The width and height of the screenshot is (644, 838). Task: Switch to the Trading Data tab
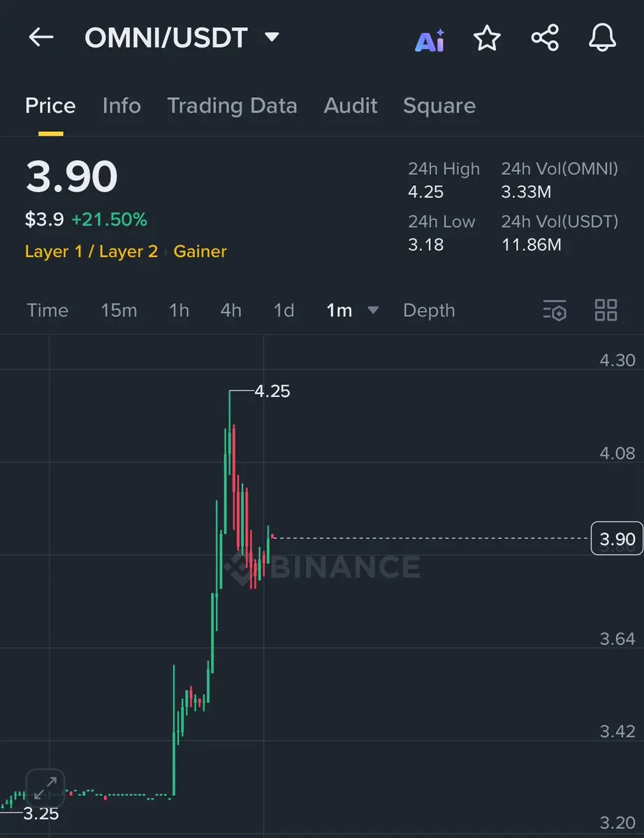coord(233,106)
